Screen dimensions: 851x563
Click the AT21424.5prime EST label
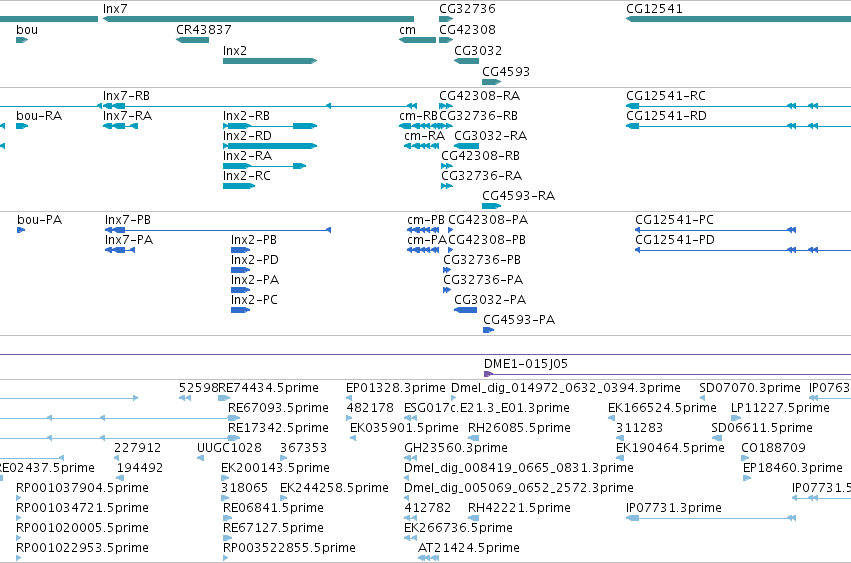(x=468, y=548)
